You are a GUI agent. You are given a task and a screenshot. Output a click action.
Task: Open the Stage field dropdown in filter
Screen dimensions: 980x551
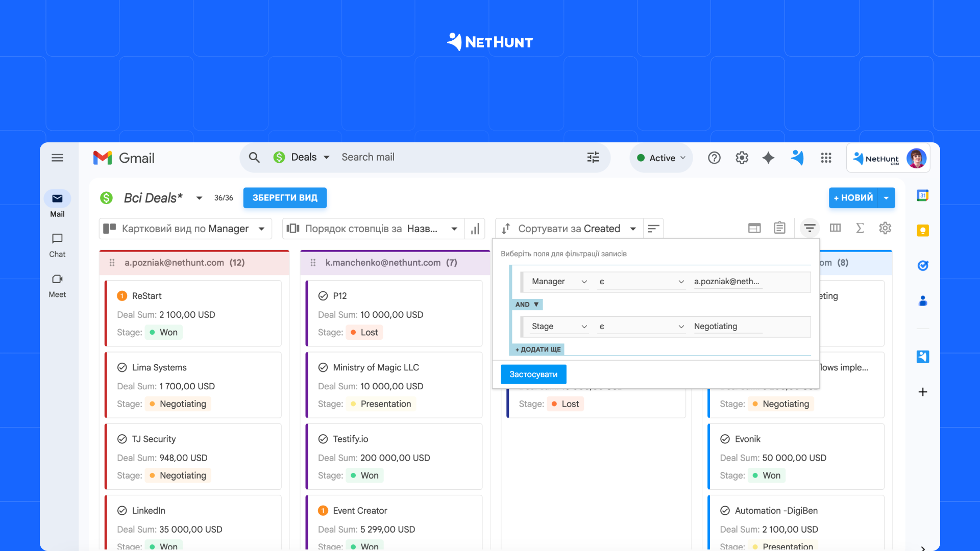point(559,327)
